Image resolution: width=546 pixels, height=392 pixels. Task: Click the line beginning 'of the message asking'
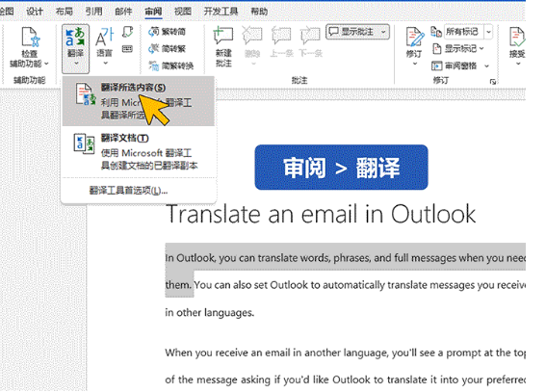pyautogui.click(x=345, y=379)
